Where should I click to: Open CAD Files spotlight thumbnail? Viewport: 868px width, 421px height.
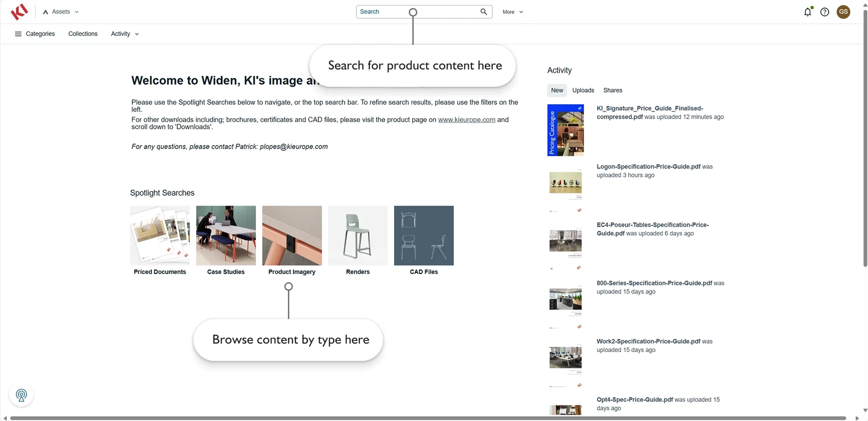click(x=424, y=235)
